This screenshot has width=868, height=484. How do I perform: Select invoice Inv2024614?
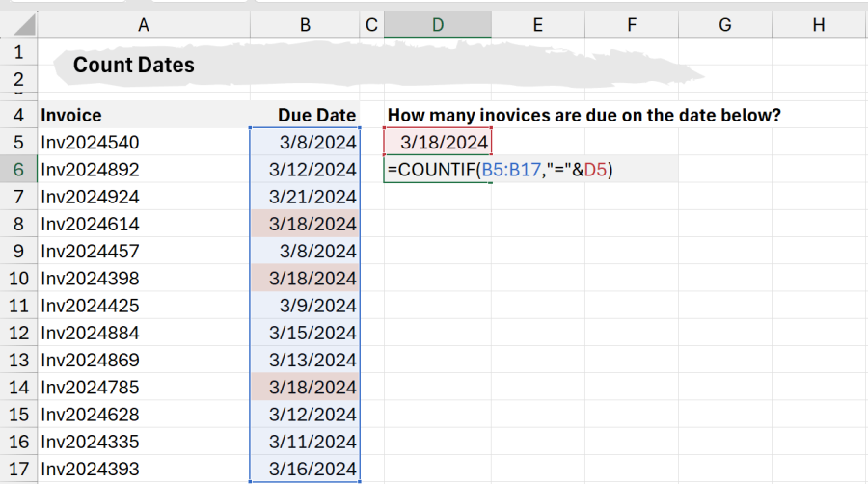point(144,224)
